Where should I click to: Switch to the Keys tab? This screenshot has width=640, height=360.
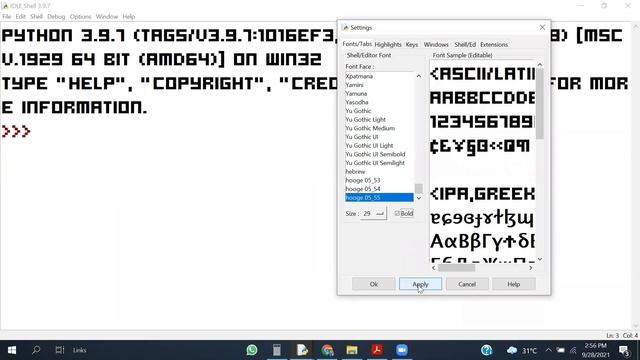411,44
